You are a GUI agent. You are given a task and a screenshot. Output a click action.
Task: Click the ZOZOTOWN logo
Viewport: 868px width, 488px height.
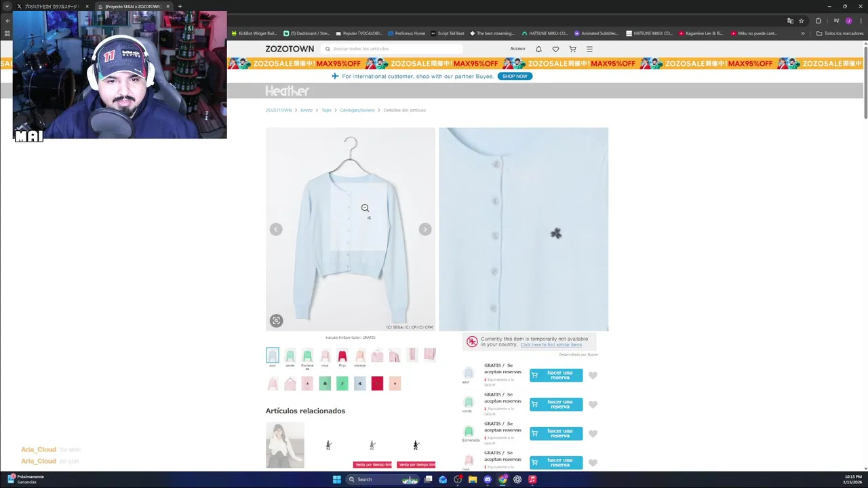[290, 49]
